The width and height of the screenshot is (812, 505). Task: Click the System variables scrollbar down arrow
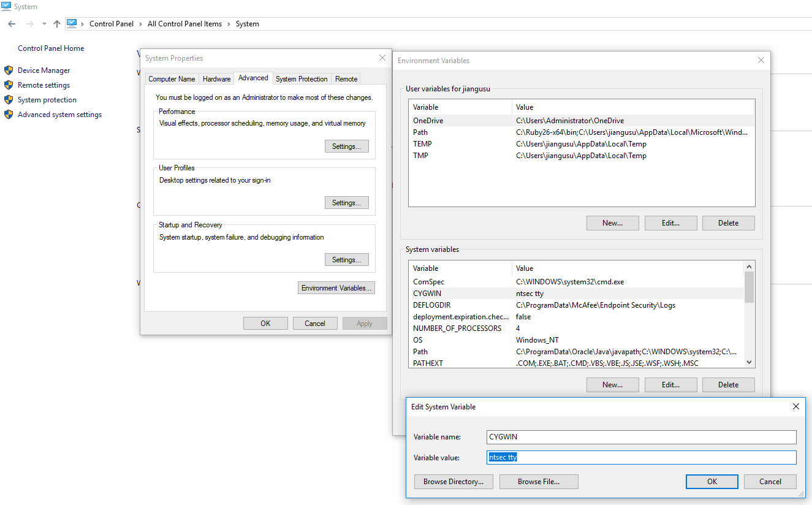pos(748,362)
